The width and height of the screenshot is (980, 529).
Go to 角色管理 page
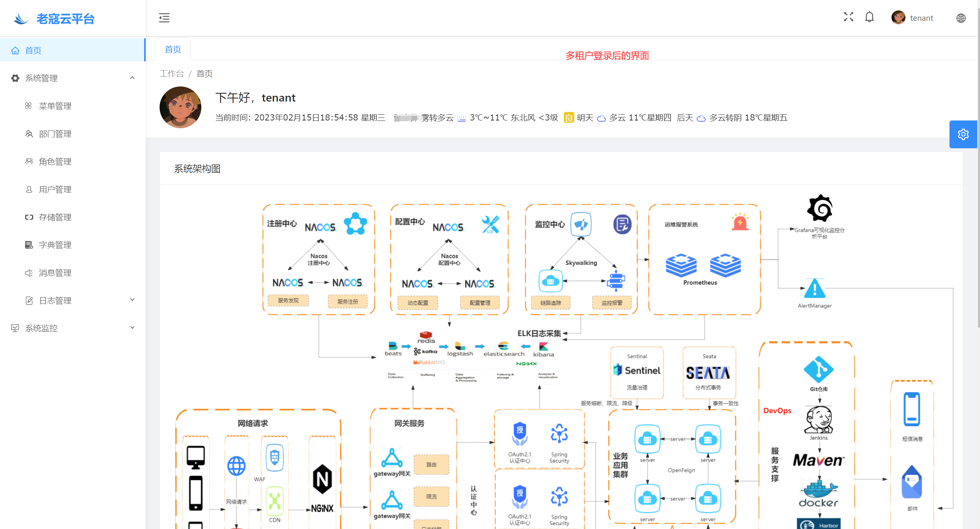(55, 162)
